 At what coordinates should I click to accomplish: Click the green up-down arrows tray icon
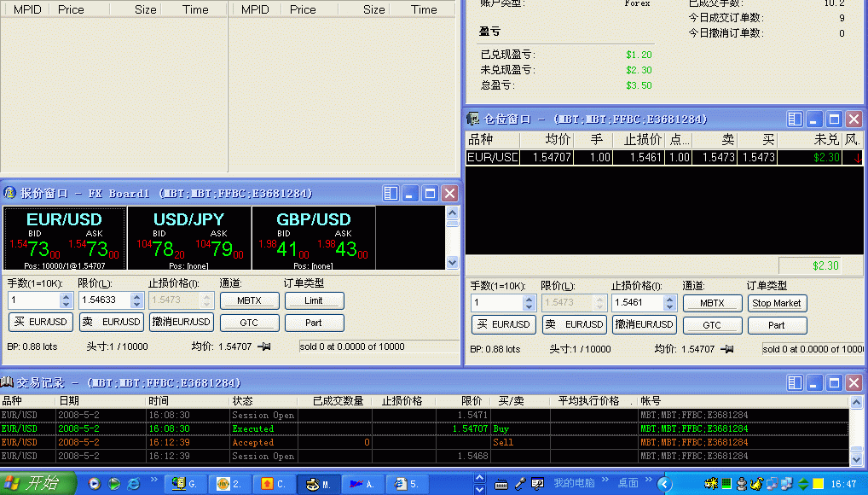coord(803,484)
